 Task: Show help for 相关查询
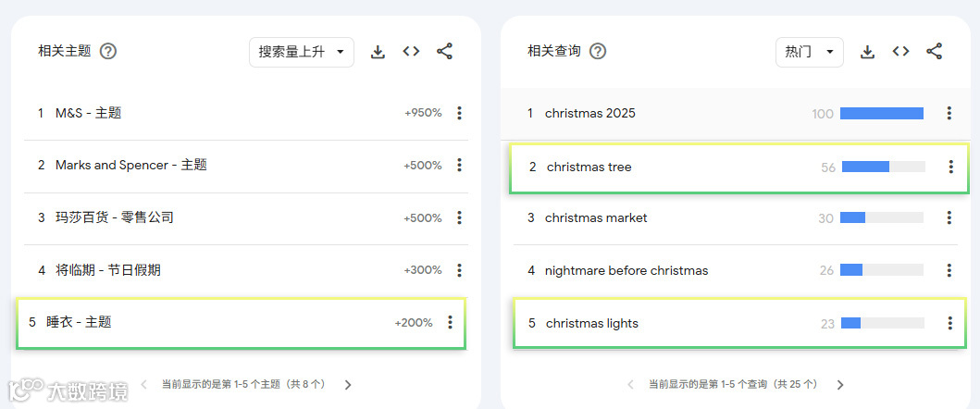pyautogui.click(x=598, y=51)
